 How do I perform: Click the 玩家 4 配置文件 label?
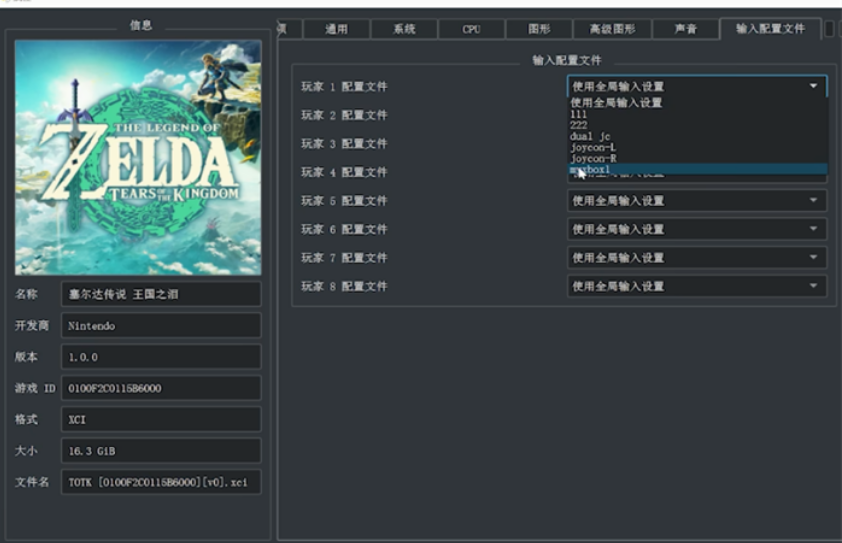tap(344, 172)
